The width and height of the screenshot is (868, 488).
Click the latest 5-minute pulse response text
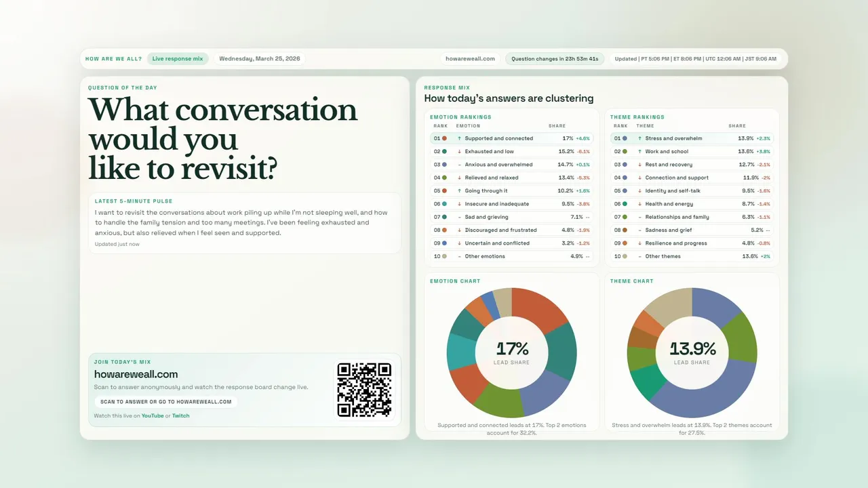241,222
